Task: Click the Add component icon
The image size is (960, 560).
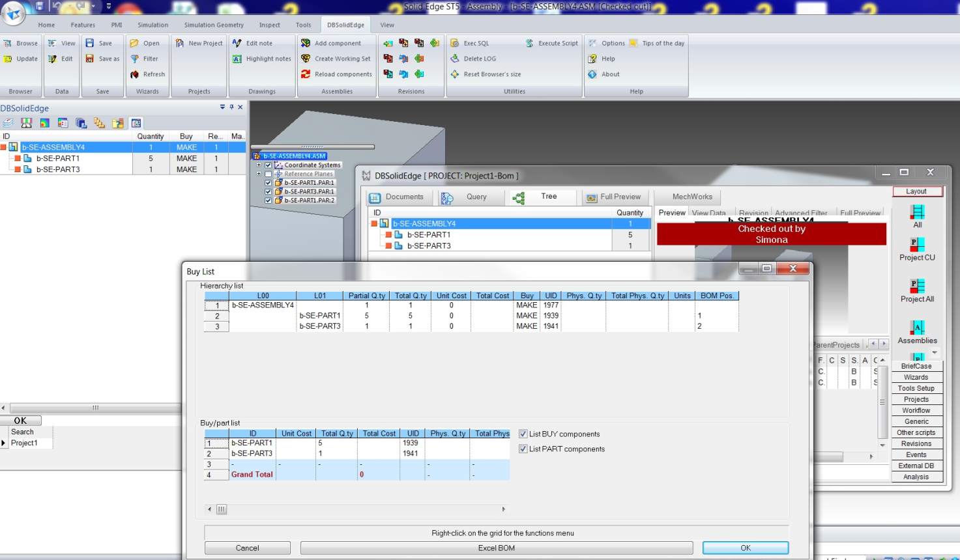Action: (x=306, y=43)
